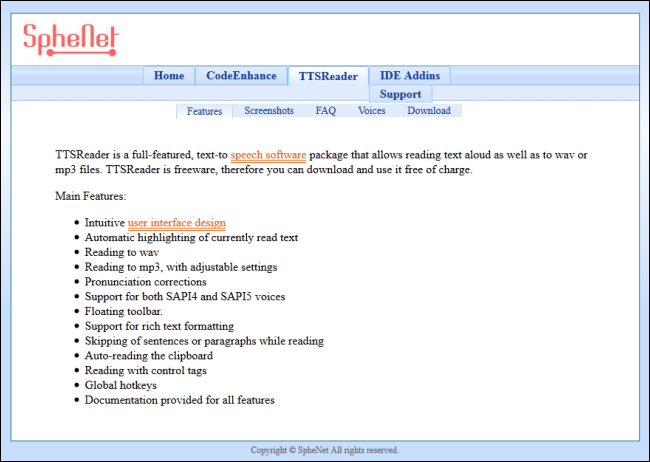Go to the Support tab
The width and height of the screenshot is (650, 462).
tap(400, 94)
